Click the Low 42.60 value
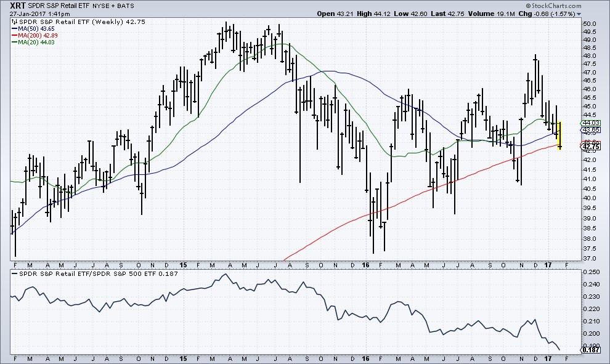610x364 pixels. [x=410, y=14]
